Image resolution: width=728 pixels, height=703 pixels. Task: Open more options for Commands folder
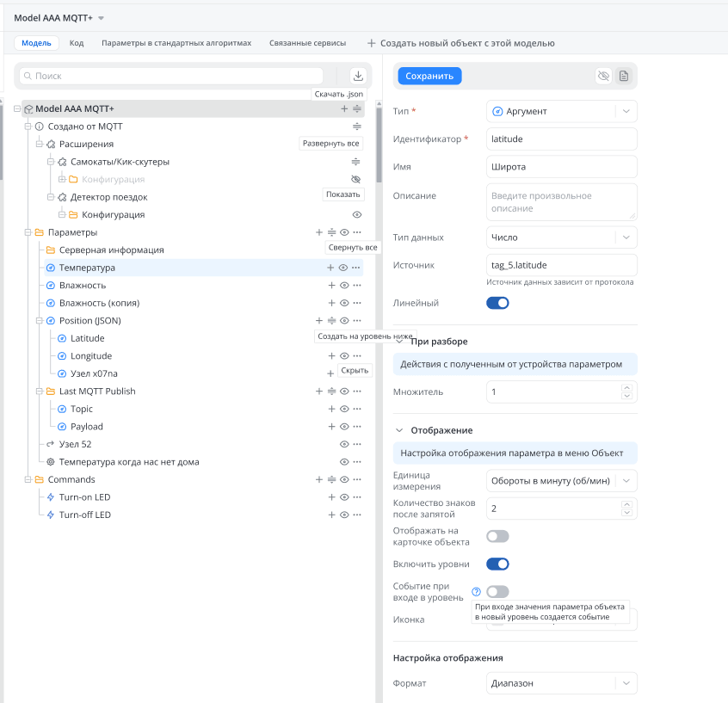click(356, 480)
